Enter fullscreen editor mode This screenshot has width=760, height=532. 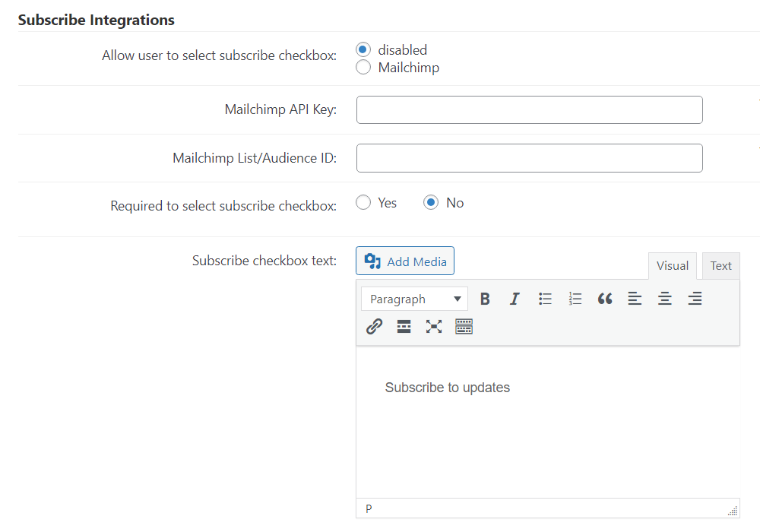(x=434, y=327)
